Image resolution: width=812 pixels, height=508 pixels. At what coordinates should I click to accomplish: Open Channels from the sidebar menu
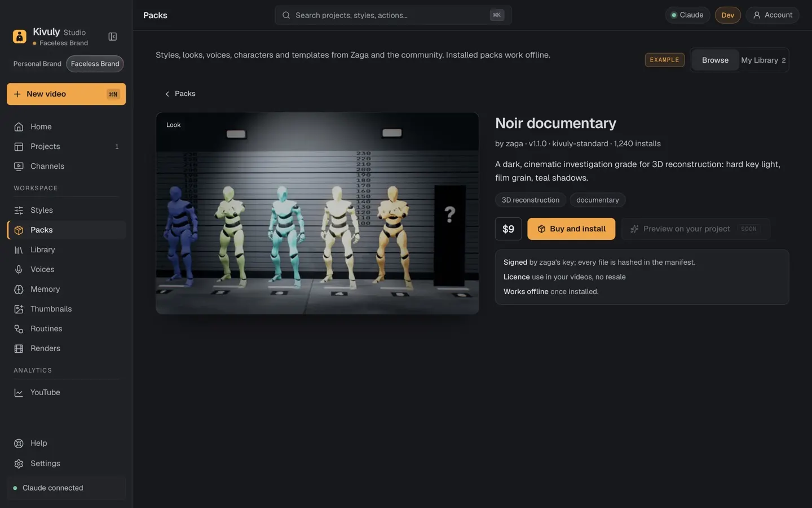click(x=66, y=166)
